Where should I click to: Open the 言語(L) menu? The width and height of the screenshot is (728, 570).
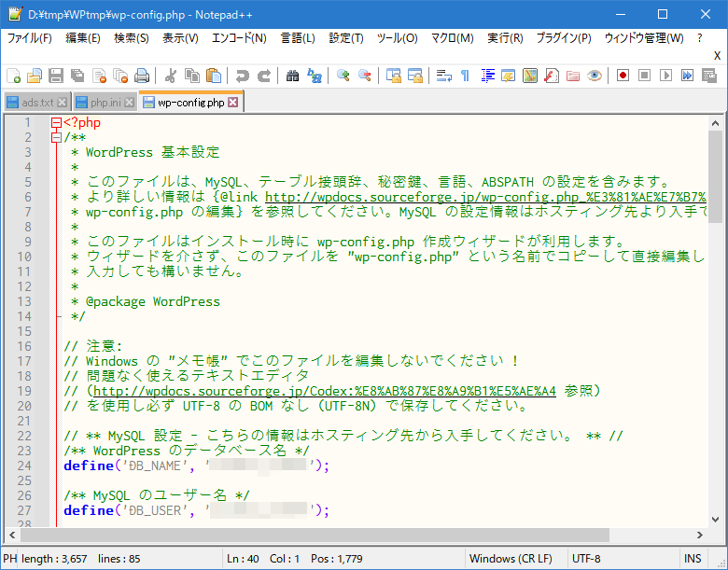click(x=298, y=38)
